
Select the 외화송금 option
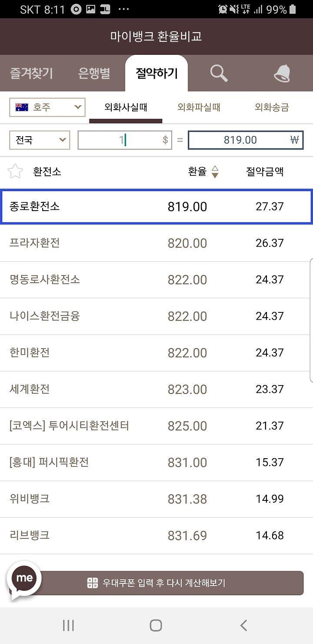272,107
